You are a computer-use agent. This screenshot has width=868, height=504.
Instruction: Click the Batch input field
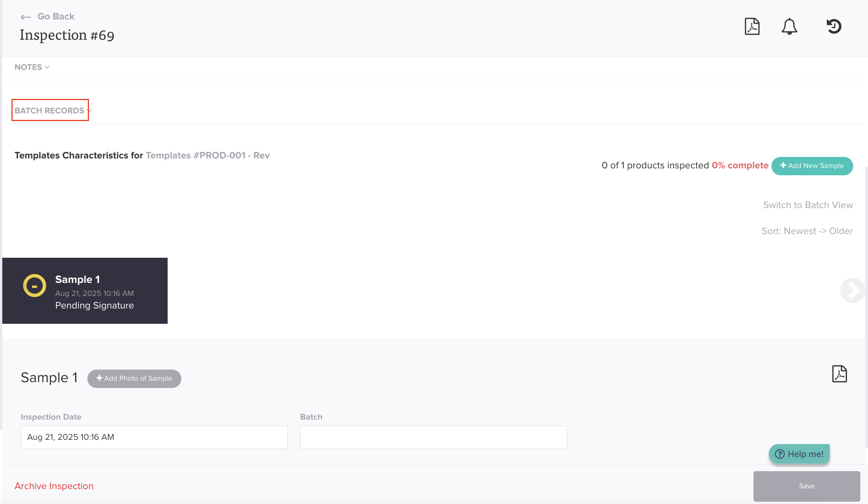tap(433, 437)
